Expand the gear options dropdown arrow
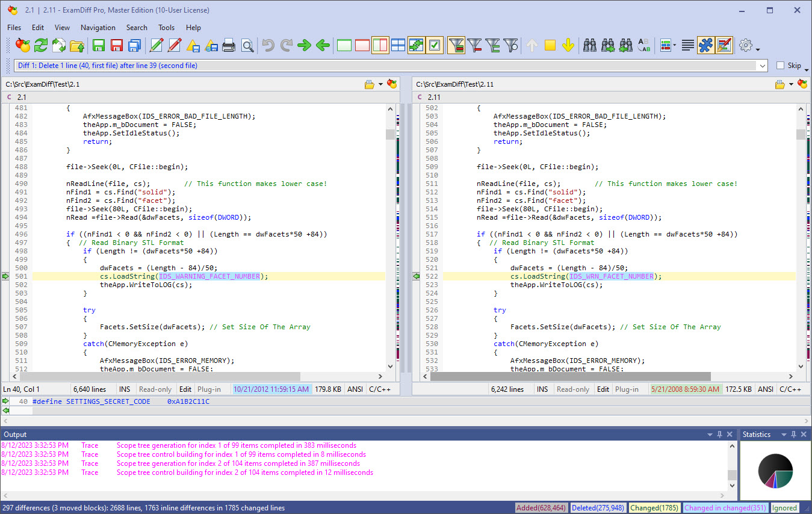812x514 pixels. [x=758, y=49]
